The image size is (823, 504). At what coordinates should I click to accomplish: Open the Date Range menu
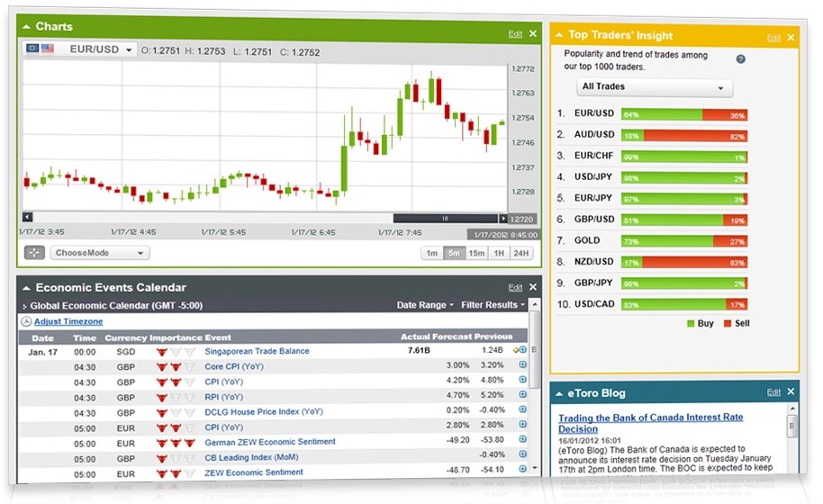(425, 305)
